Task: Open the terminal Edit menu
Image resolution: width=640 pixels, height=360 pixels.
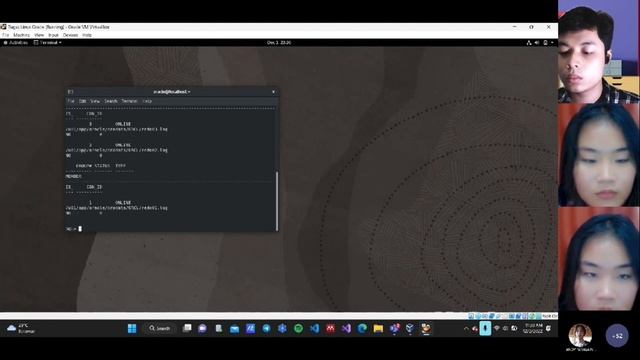Action: (x=83, y=101)
